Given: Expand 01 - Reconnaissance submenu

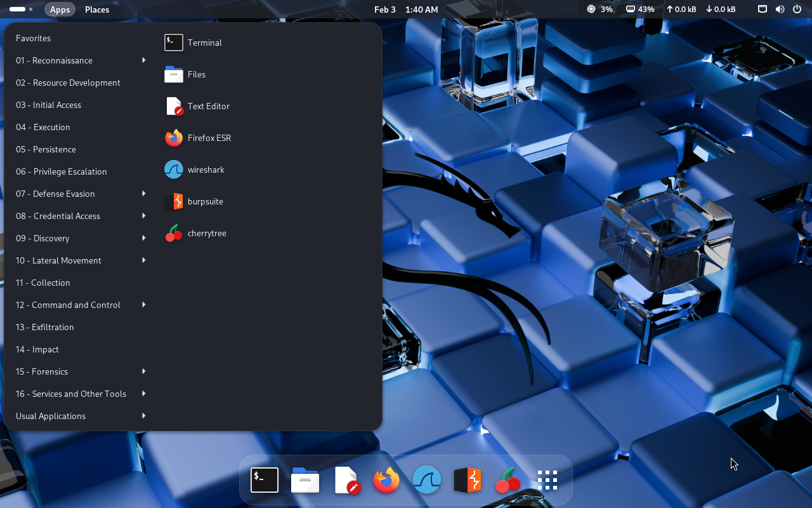Looking at the screenshot, I should point(81,60).
